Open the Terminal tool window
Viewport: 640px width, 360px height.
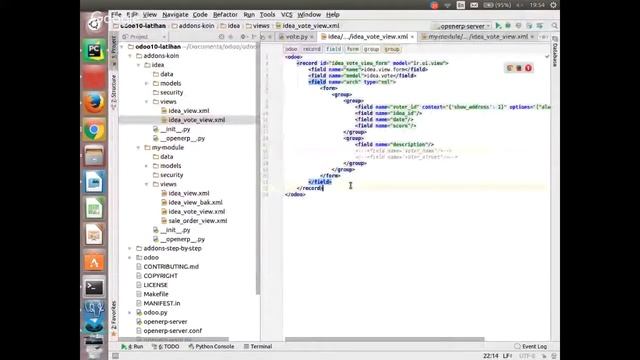(x=258, y=347)
